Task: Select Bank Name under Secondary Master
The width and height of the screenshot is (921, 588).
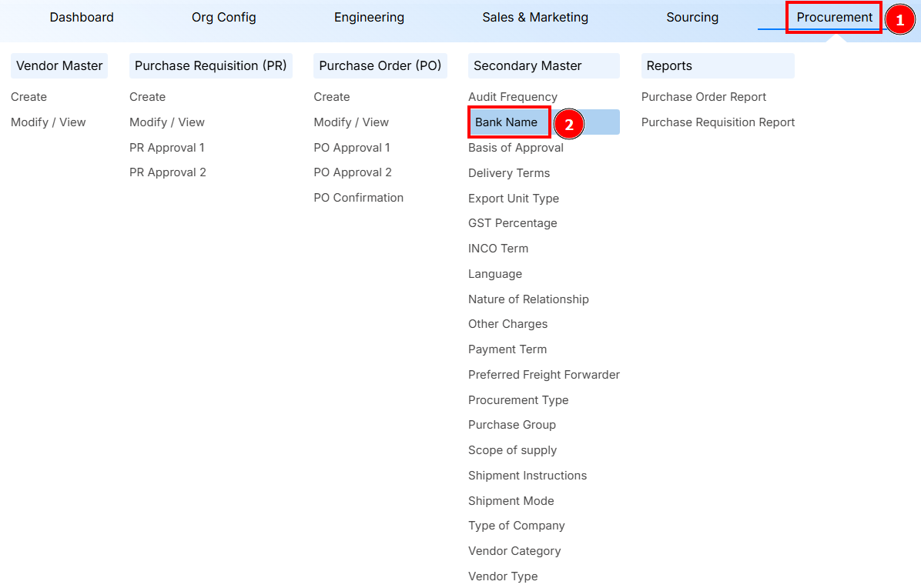Action: click(x=506, y=122)
